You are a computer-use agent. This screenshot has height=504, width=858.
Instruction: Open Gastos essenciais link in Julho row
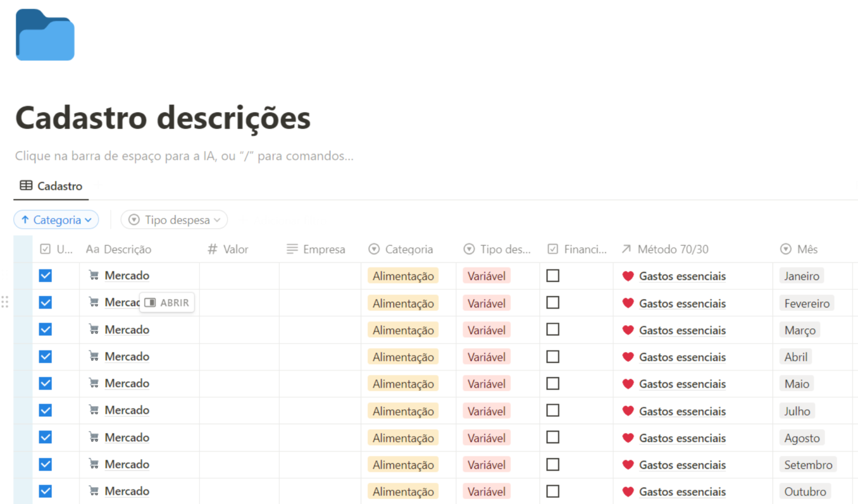tap(682, 411)
